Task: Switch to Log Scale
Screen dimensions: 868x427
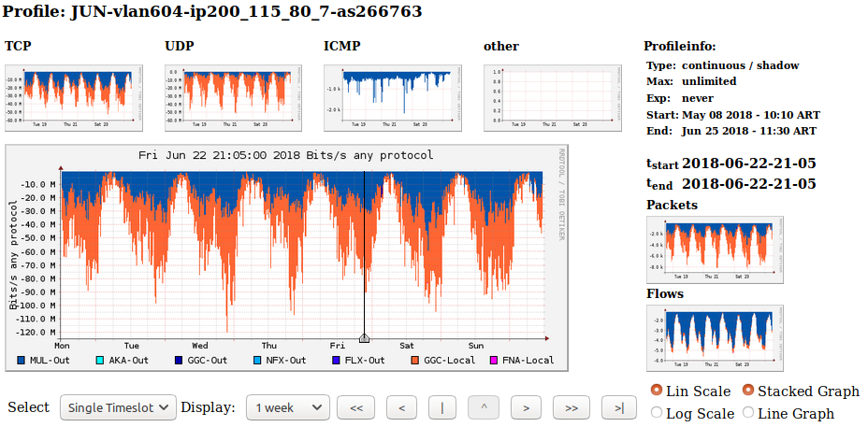Action: [656, 413]
